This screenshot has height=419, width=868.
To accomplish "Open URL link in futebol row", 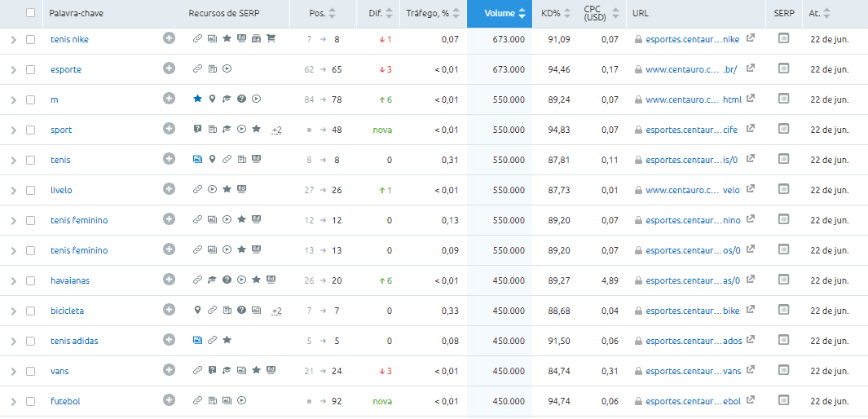I will point(693,401).
